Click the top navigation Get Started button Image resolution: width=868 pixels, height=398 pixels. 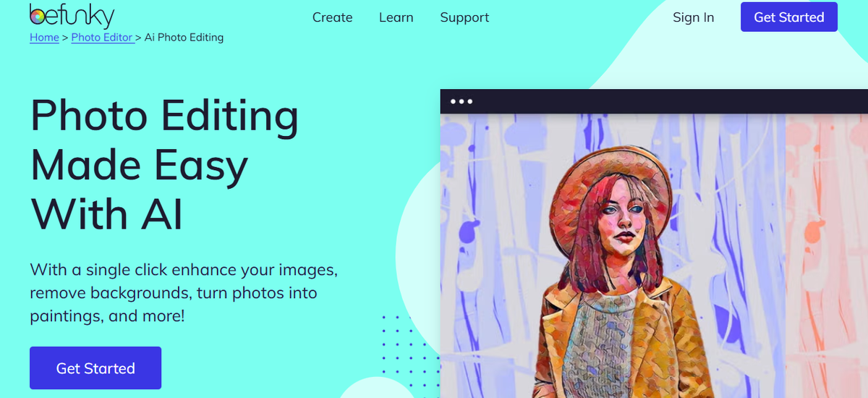(x=789, y=17)
